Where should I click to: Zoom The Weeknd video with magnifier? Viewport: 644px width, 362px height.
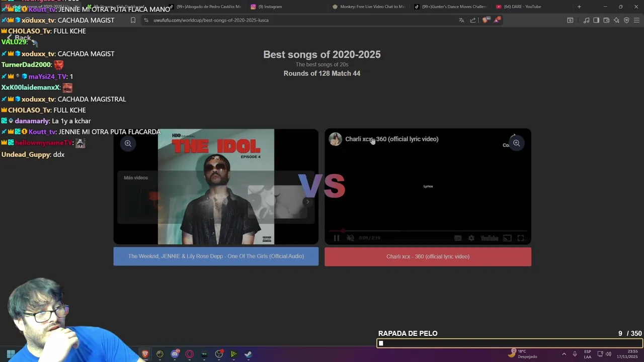(128, 143)
